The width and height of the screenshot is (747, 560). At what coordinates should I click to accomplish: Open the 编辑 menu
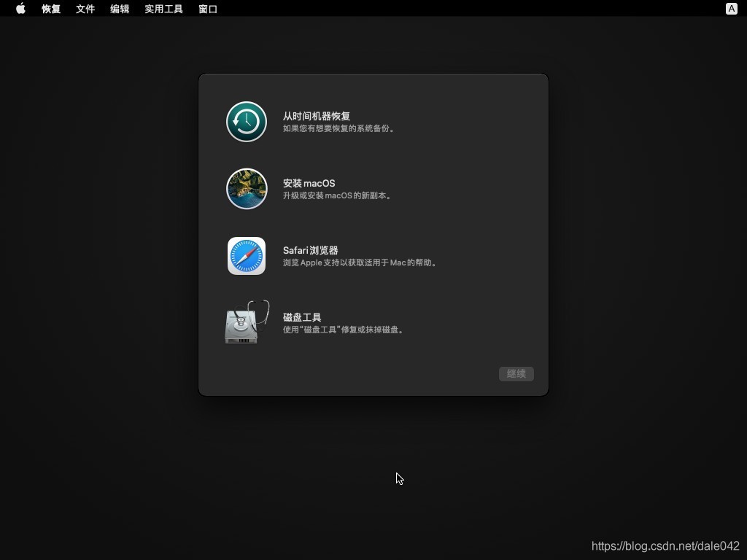point(120,9)
